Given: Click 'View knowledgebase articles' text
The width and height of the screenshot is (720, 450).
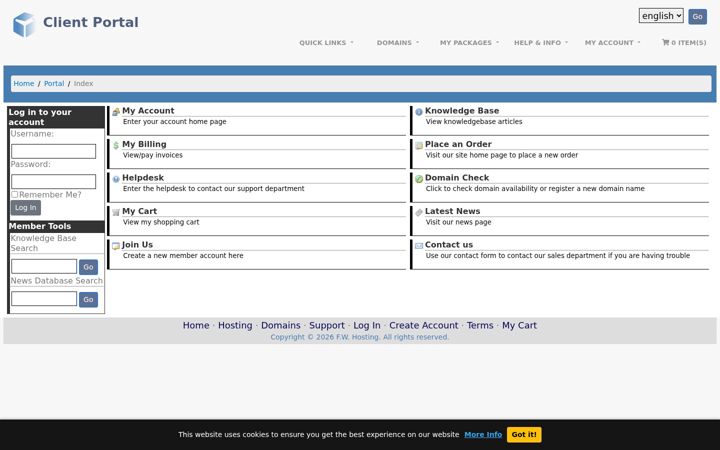Looking at the screenshot, I should click(x=474, y=122).
